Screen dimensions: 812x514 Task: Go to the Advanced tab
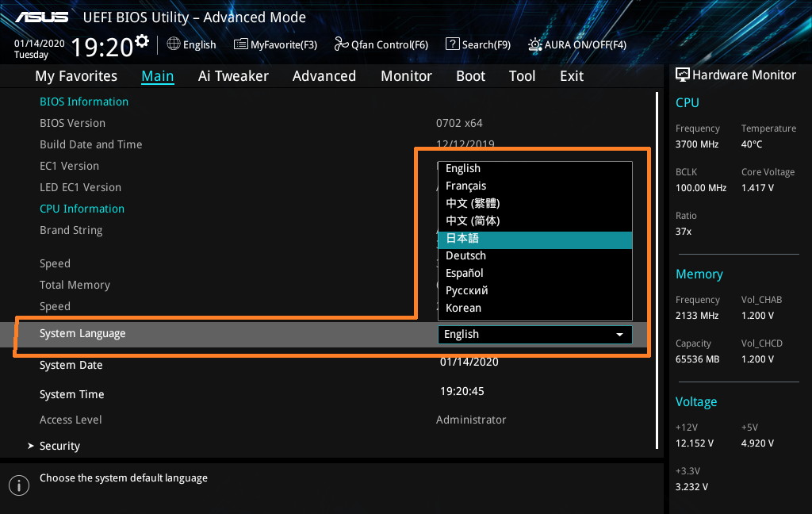pyautogui.click(x=324, y=76)
